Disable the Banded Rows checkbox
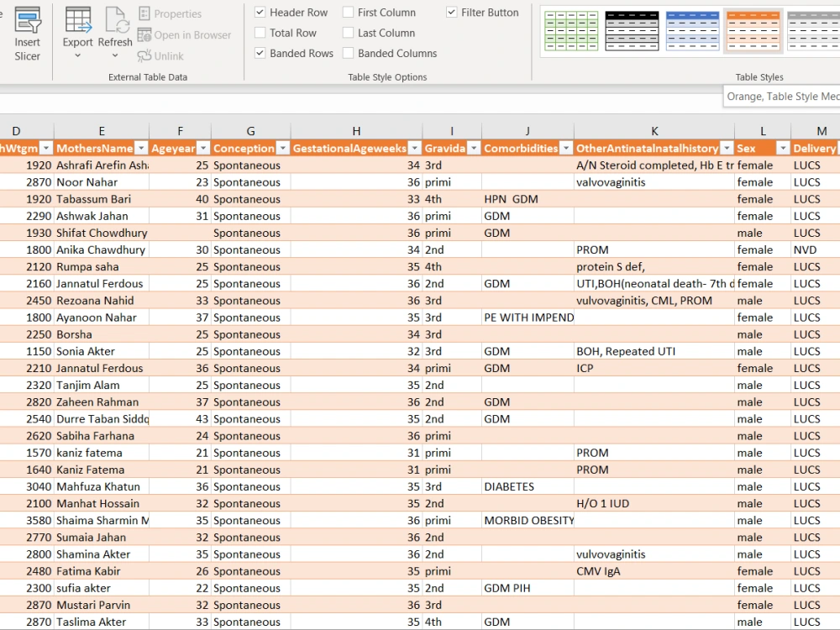The height and width of the screenshot is (630, 840). 260,53
